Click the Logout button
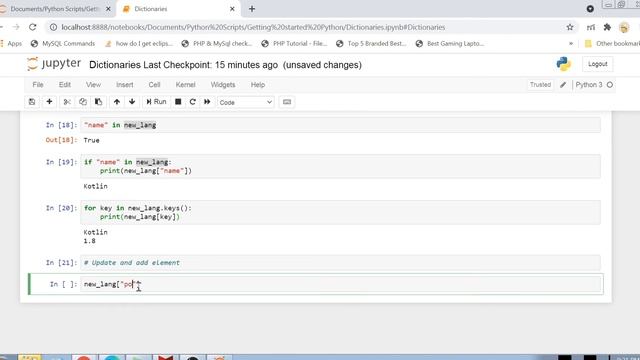The image size is (640, 360). click(598, 64)
